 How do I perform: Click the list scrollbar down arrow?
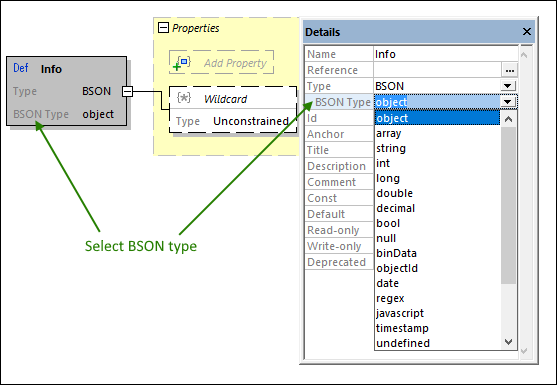click(508, 342)
